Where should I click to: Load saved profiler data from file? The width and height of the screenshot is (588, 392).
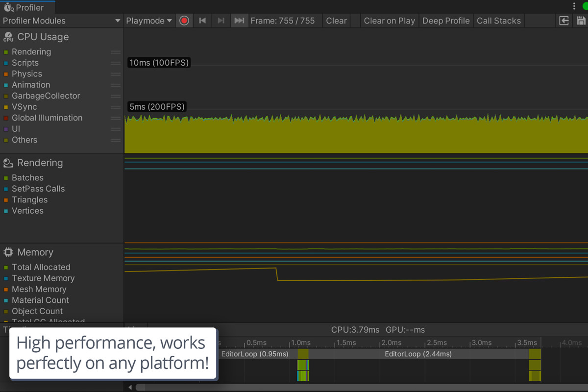pyautogui.click(x=564, y=21)
